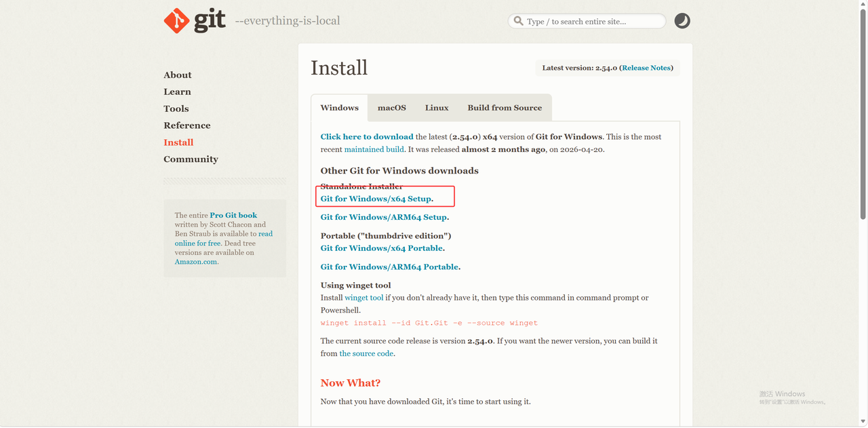Toggle the dark mode button
The height and width of the screenshot is (428, 868).
(682, 21)
